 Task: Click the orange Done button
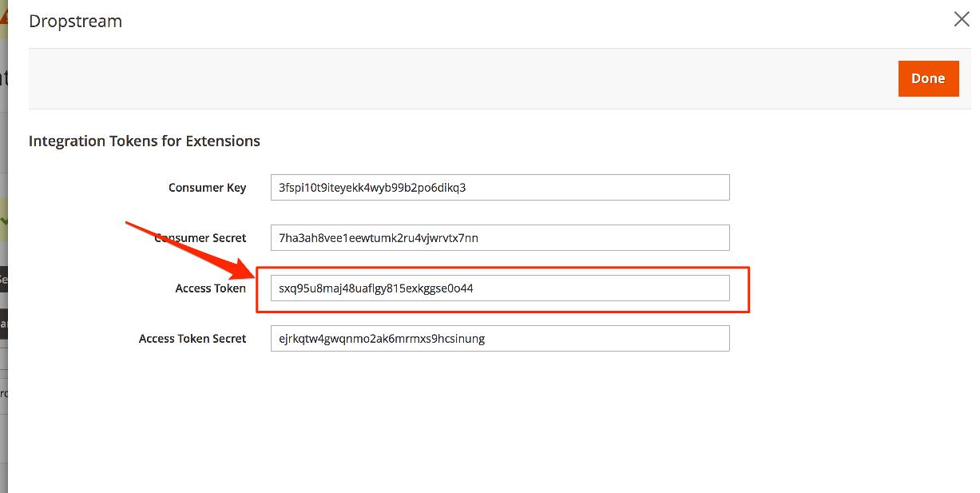(x=928, y=78)
